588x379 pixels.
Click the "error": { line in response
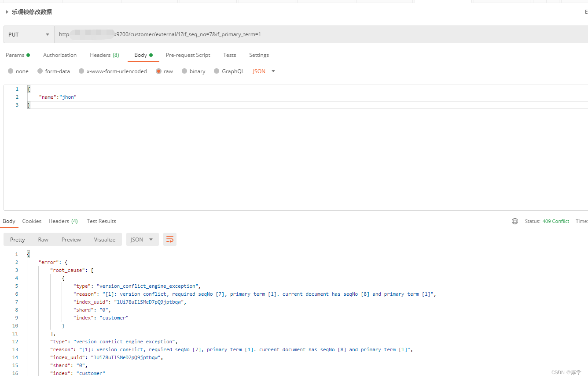tap(53, 262)
